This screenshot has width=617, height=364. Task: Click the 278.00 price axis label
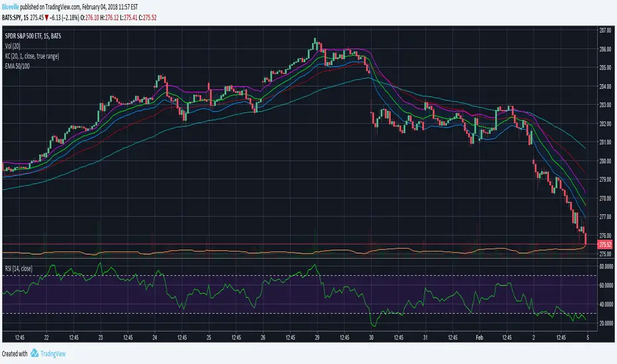pyautogui.click(x=605, y=199)
